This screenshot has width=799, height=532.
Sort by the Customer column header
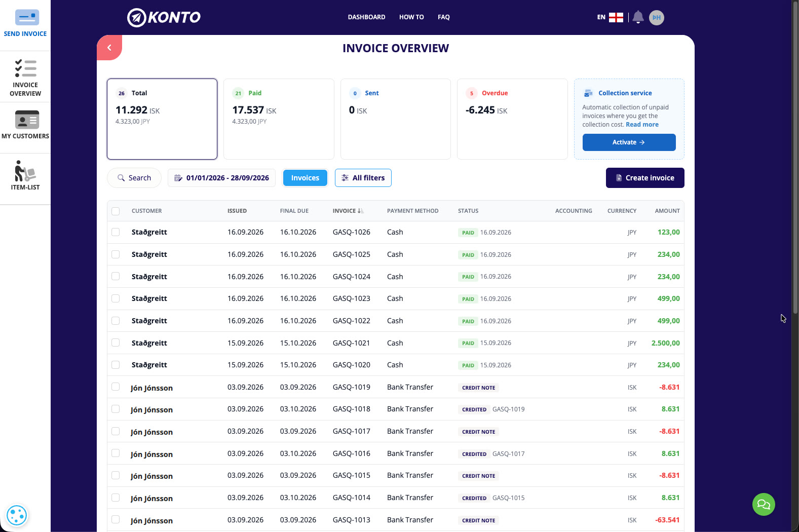146,211
